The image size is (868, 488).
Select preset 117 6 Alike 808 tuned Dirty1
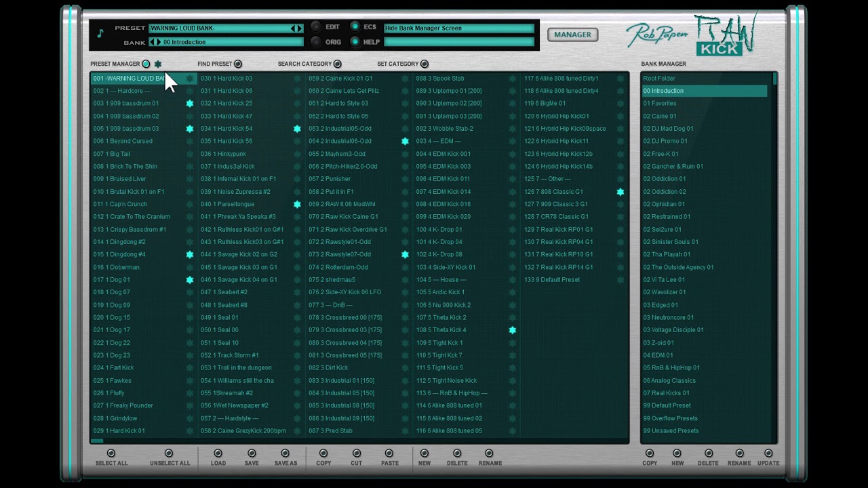point(574,79)
